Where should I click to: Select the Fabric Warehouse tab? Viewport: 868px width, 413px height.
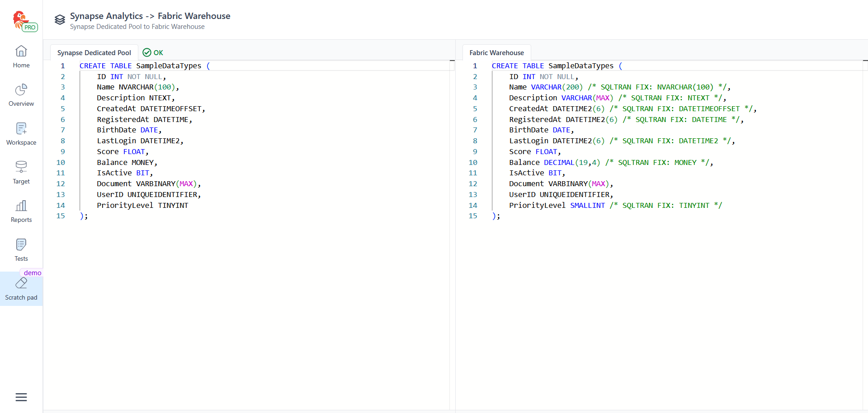496,53
